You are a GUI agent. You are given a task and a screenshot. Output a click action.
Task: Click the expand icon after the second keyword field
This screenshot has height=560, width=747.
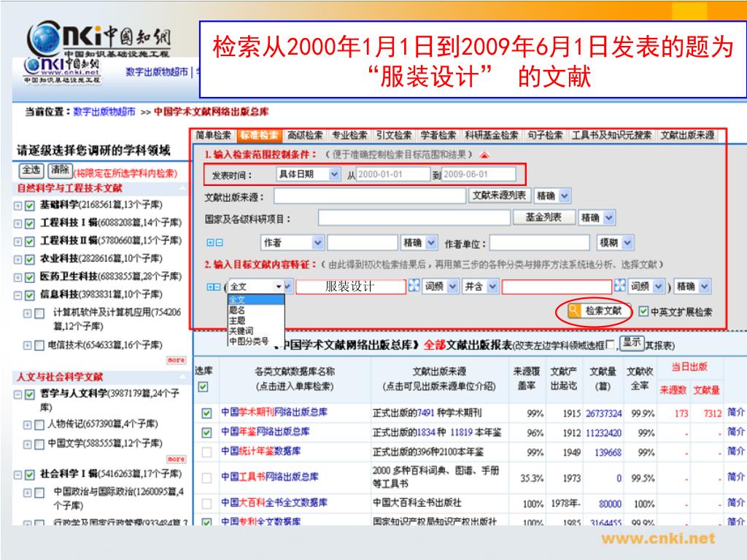pos(620,286)
